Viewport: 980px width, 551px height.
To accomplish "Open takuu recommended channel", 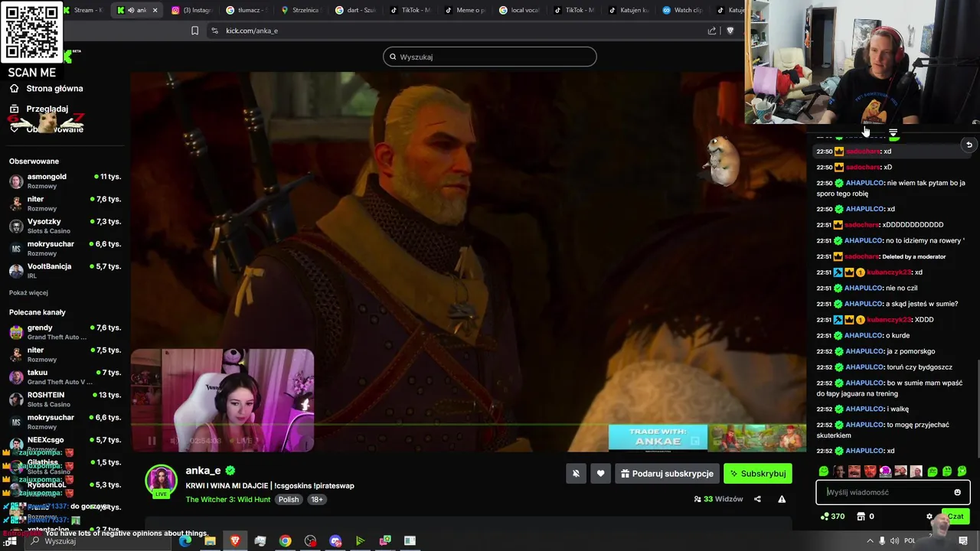I will coord(64,377).
